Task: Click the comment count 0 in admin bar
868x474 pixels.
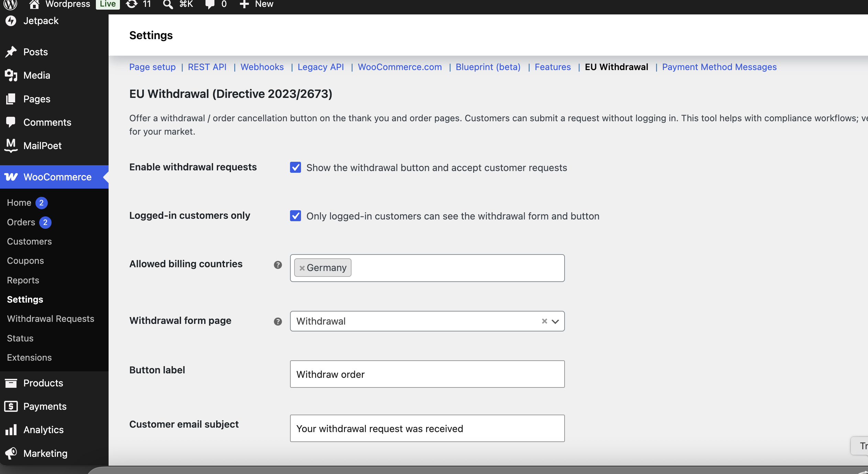Action: pyautogui.click(x=224, y=4)
